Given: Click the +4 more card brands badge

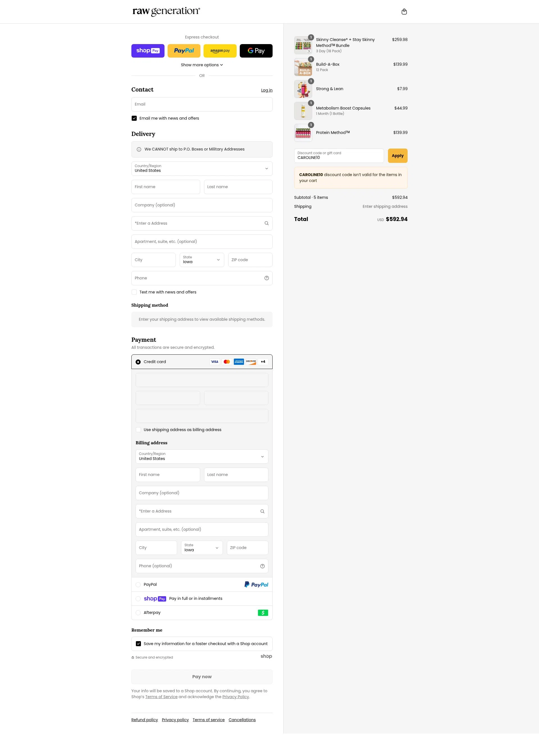Looking at the screenshot, I should [263, 362].
